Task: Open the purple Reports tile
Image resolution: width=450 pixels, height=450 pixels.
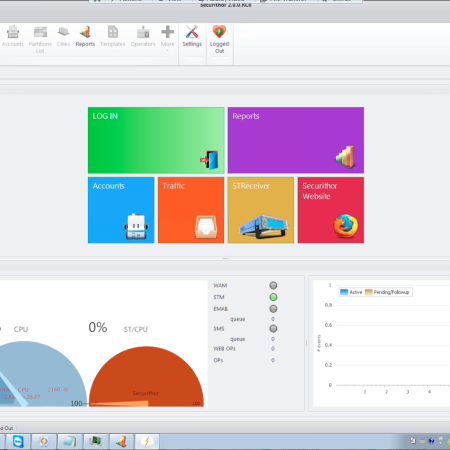Action: 296,140
